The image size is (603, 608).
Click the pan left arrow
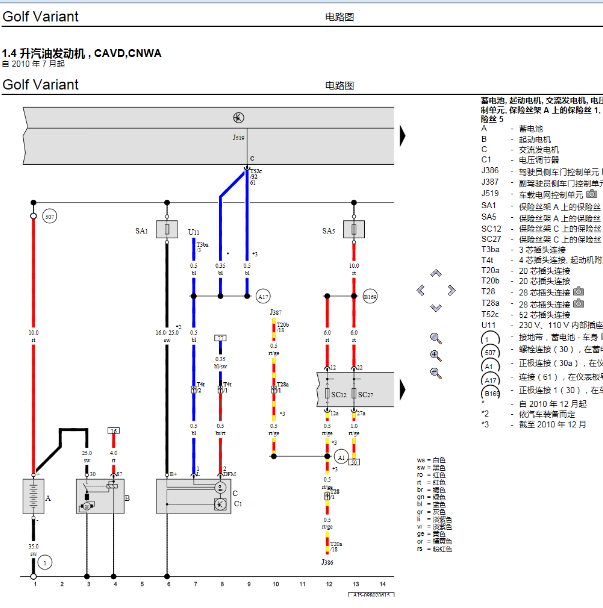pyautogui.click(x=421, y=290)
